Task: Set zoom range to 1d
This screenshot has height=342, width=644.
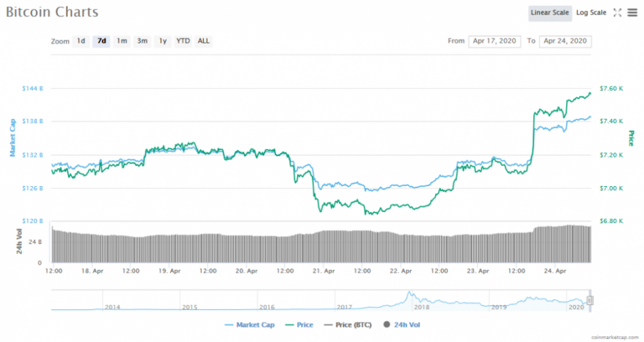Action: coord(81,41)
